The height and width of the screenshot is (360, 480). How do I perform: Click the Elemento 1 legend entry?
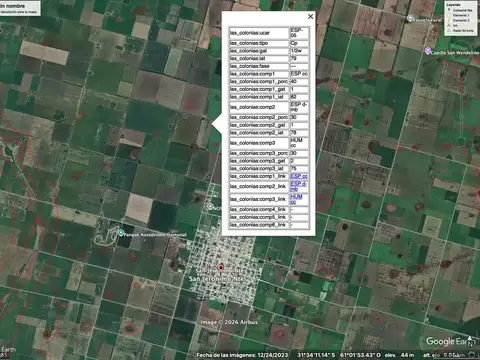461,15
